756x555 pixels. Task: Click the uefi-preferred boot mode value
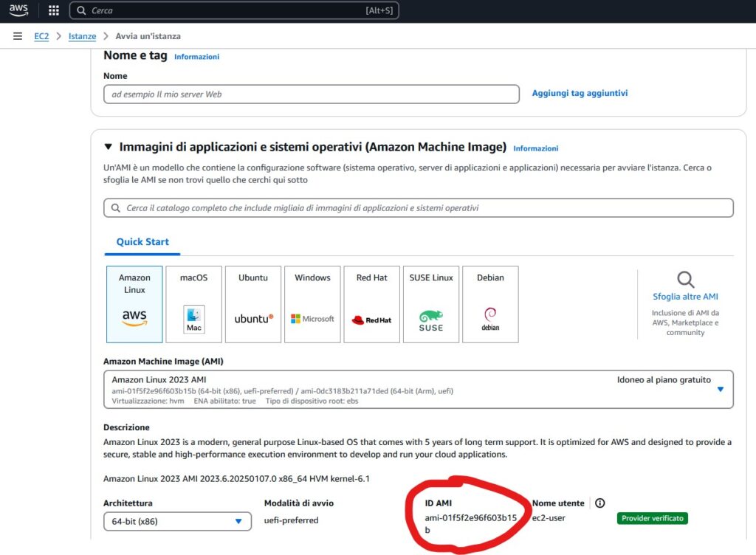coord(291,520)
